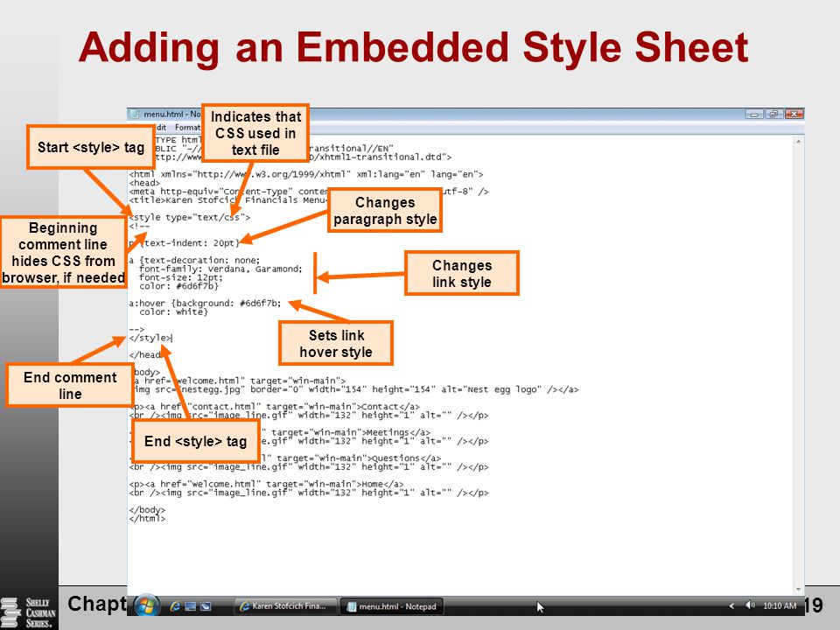Click the Notepad document icon in title bar
This screenshot has width=840, height=630.
(135, 114)
